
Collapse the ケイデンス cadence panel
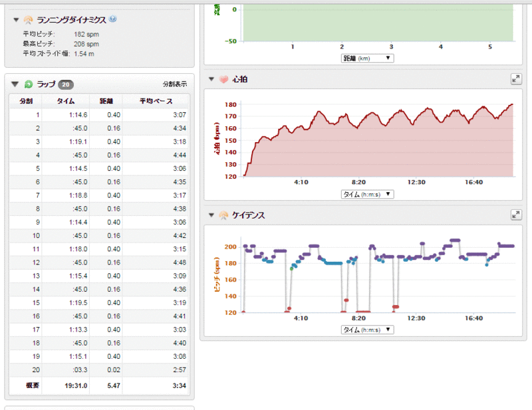tap(212, 215)
